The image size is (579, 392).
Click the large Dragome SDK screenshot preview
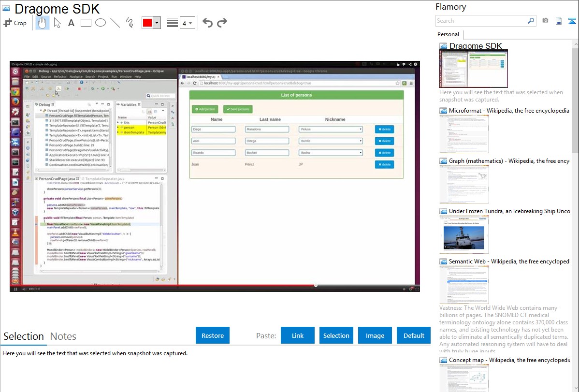[x=215, y=176]
